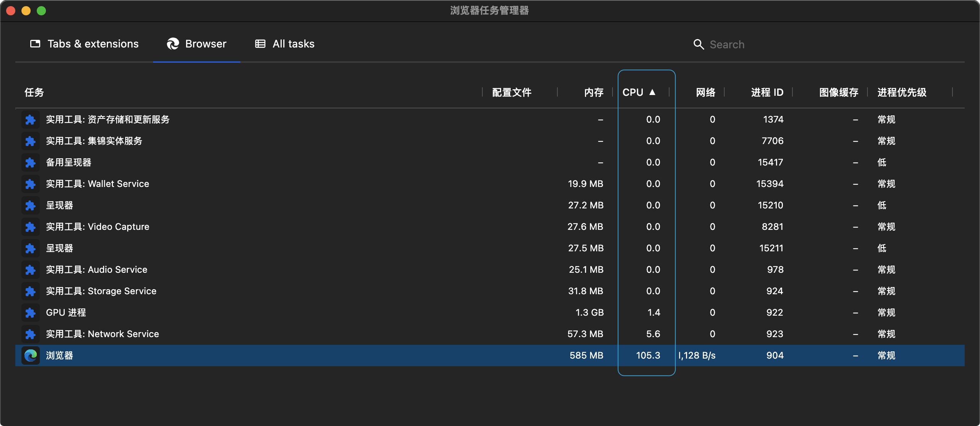
Task: Sort by the 内存 column header
Action: point(593,92)
